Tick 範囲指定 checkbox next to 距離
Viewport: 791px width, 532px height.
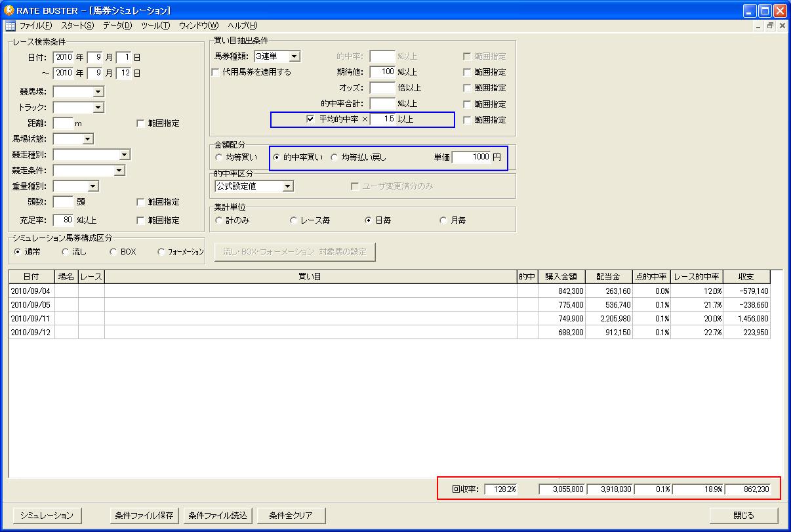point(140,123)
